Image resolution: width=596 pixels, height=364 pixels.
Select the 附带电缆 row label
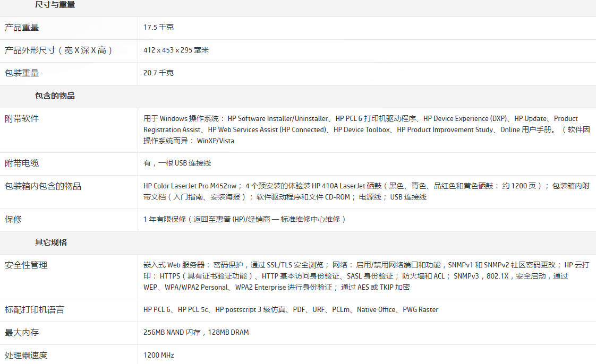click(x=22, y=163)
